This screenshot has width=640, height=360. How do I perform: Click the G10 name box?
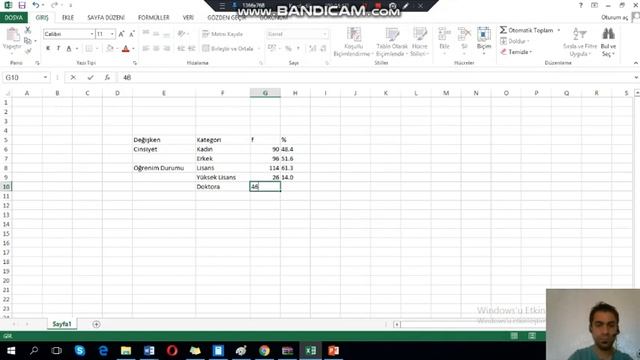point(22,78)
